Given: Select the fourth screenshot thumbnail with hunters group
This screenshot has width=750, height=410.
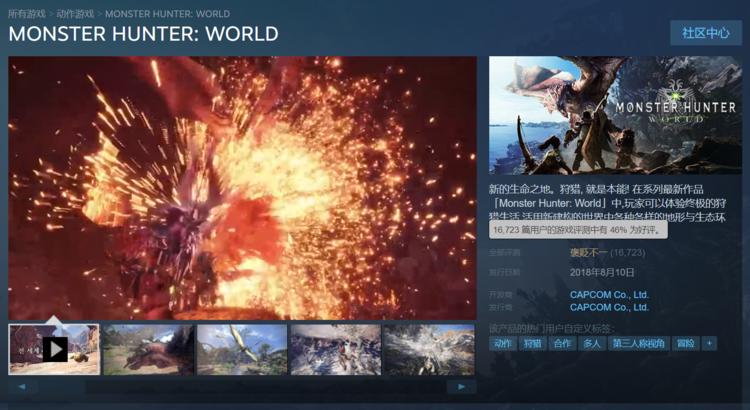Looking at the screenshot, I should [336, 350].
